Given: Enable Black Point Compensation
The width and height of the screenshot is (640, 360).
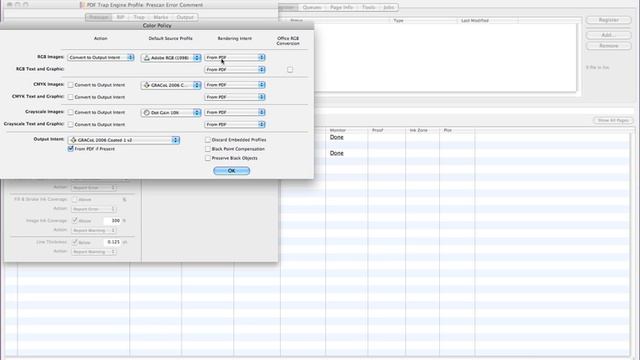Looking at the screenshot, I should tap(208, 149).
